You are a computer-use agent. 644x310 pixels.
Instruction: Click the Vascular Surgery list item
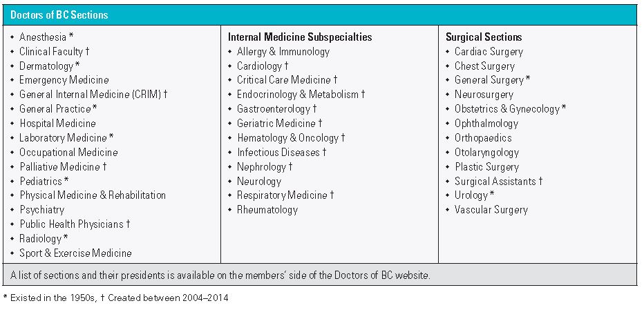(x=491, y=210)
